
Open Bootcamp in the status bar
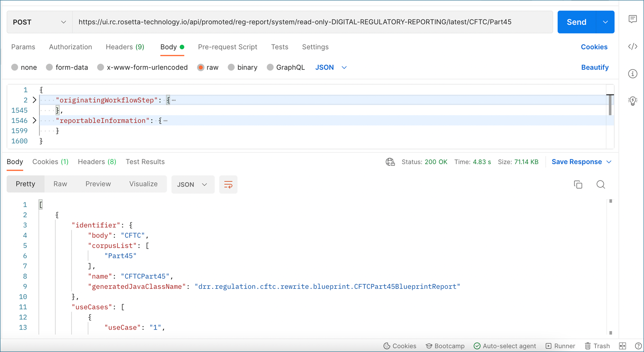tap(445, 346)
